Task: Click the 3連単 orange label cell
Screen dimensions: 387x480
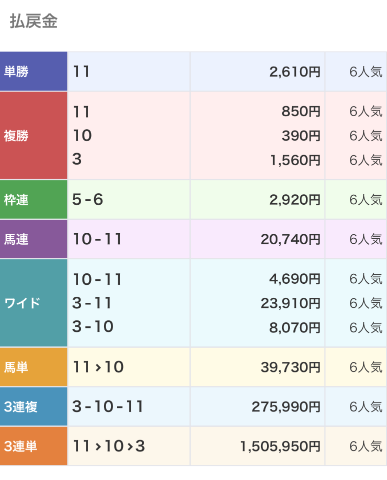Action: coord(33,446)
